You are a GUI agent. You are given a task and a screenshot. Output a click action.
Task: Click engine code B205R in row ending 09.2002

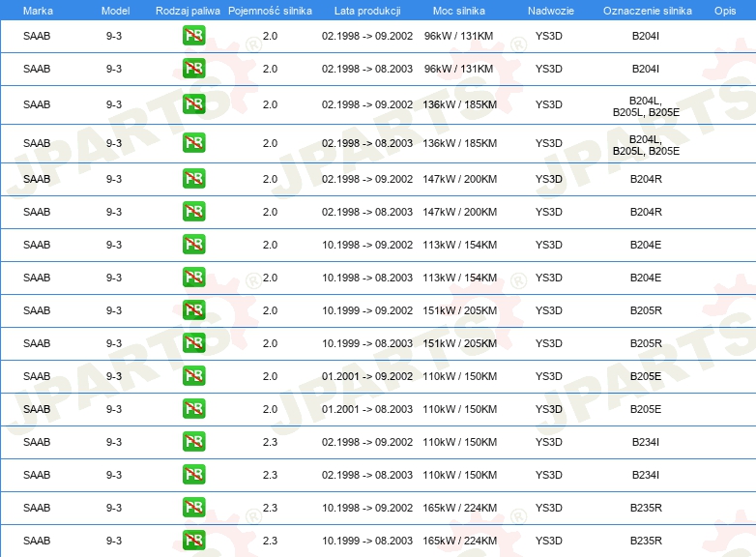pos(646,310)
